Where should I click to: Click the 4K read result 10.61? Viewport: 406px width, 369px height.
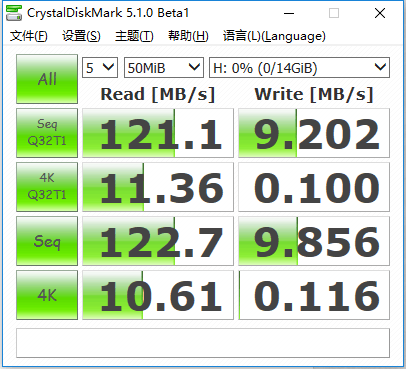coord(158,295)
